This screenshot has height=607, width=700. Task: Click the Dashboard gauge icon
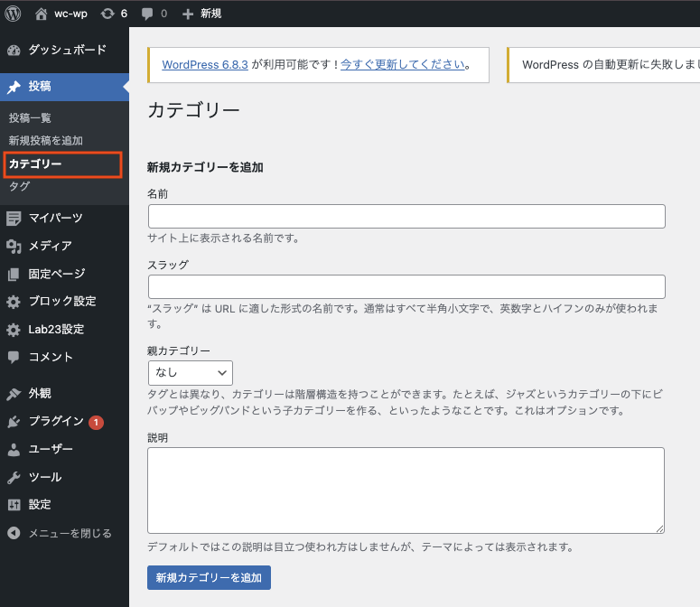pyautogui.click(x=14, y=51)
